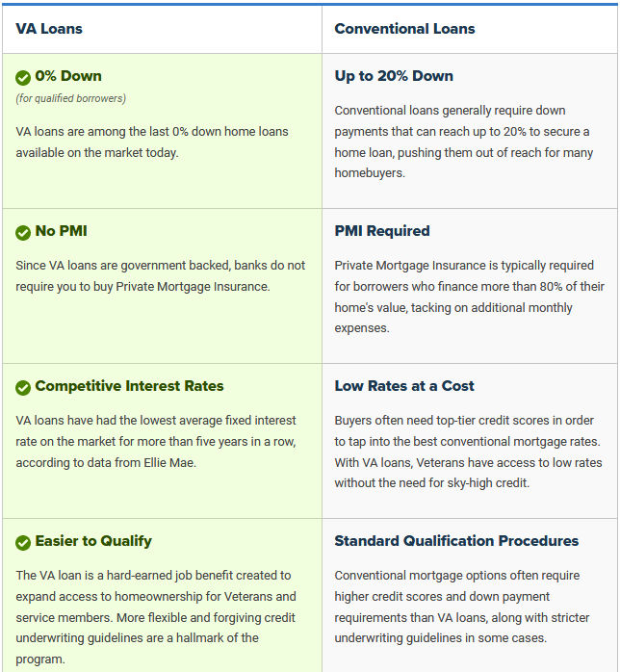Select the VA Loans column header

pos(49,29)
